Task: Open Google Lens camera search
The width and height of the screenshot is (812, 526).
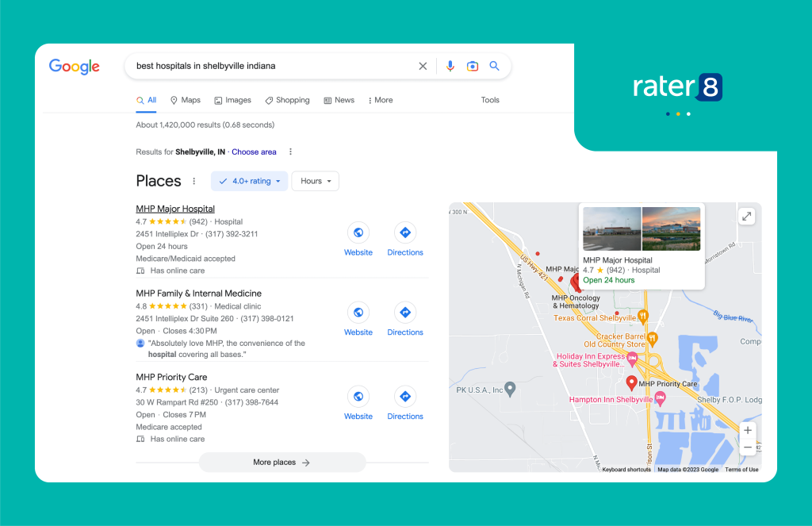Action: pos(473,66)
